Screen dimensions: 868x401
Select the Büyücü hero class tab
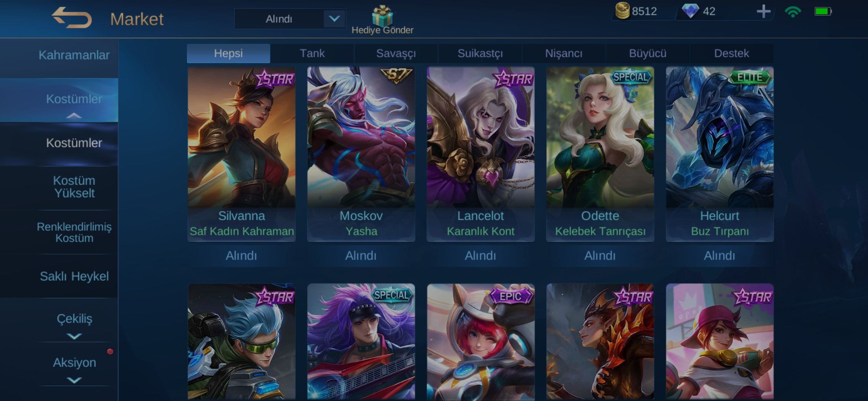pos(648,53)
